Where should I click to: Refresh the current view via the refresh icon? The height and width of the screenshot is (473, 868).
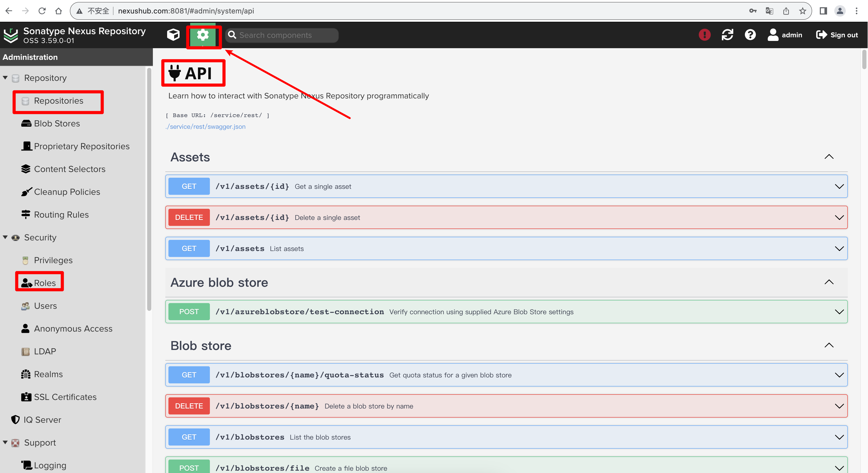click(x=728, y=35)
